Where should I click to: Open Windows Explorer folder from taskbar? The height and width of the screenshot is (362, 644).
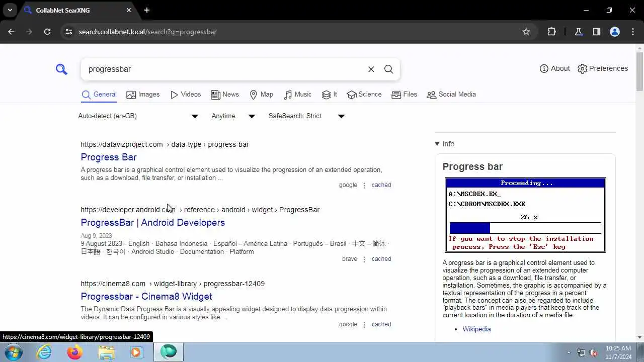106,352
